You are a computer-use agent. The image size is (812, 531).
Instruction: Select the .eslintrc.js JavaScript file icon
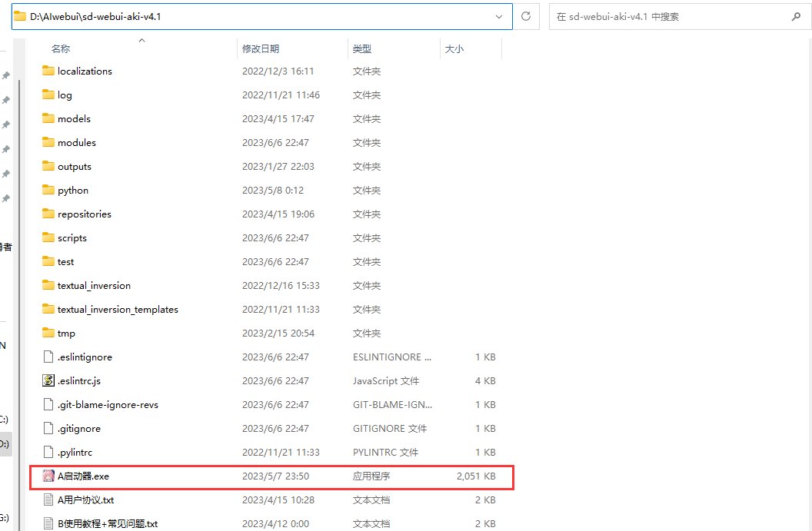click(x=48, y=381)
